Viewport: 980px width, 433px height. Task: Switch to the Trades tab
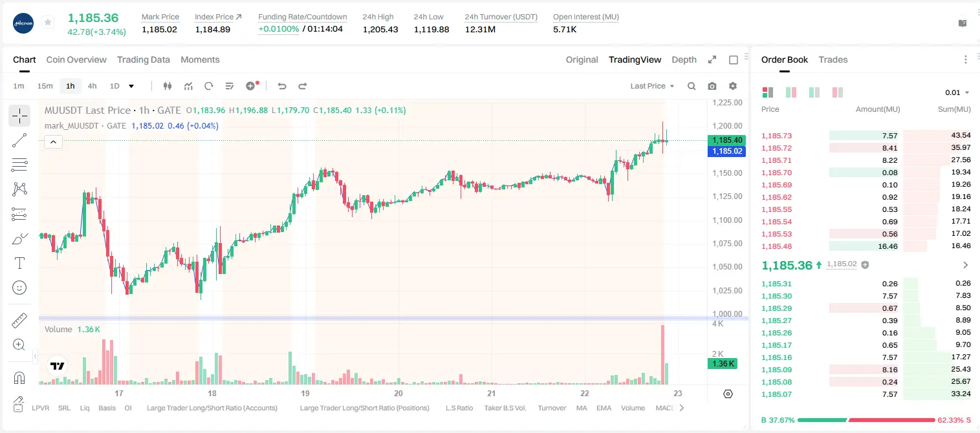coord(833,59)
